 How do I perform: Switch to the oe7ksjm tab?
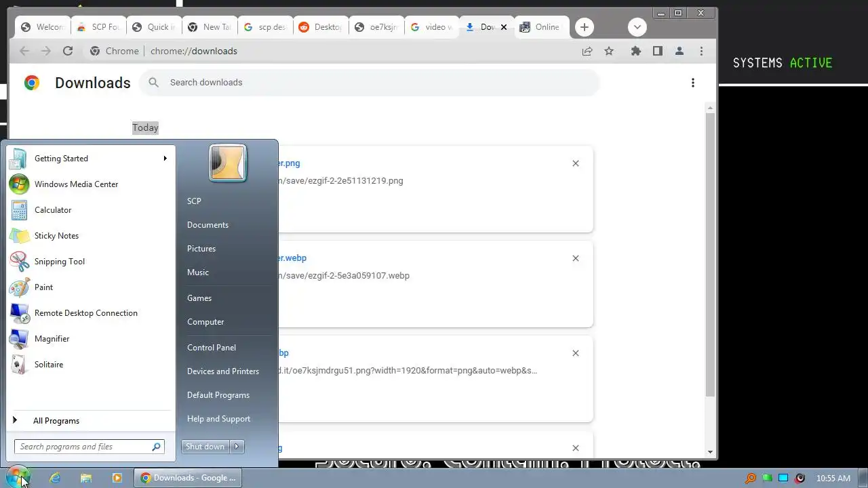click(376, 27)
